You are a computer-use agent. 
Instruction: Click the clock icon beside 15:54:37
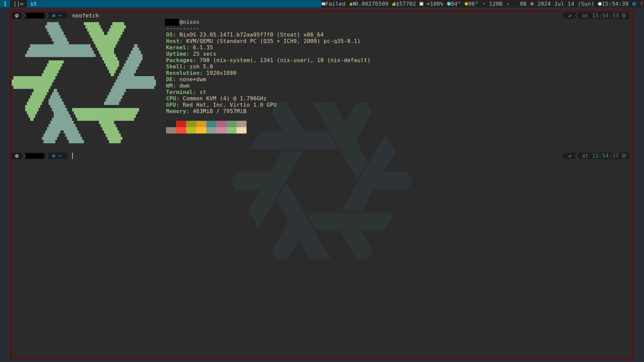[x=624, y=156]
